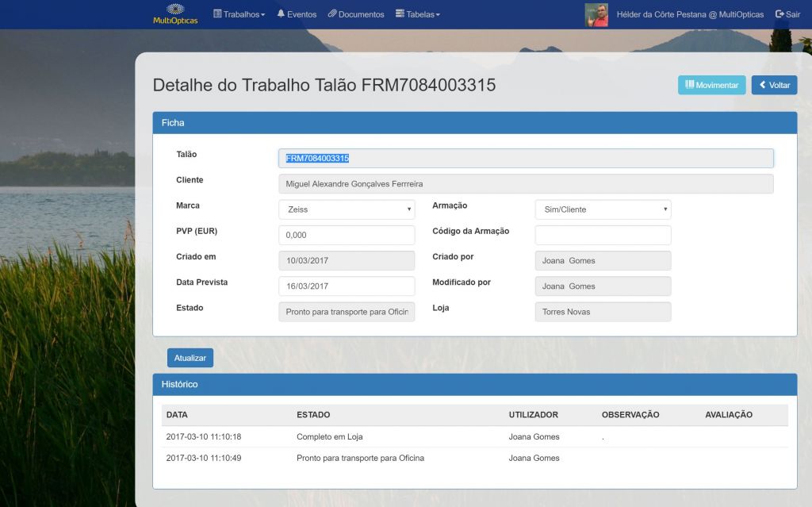
Task: Click the Estado field
Action: pyautogui.click(x=347, y=312)
